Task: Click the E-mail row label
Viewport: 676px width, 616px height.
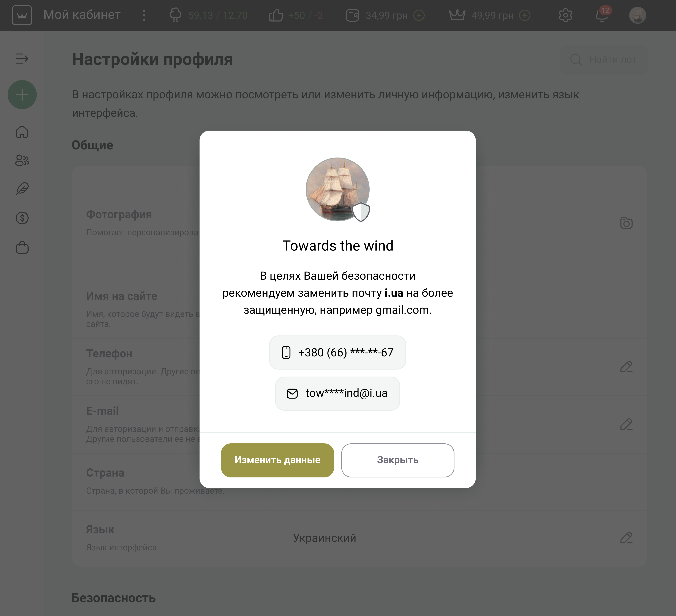Action: (x=102, y=411)
